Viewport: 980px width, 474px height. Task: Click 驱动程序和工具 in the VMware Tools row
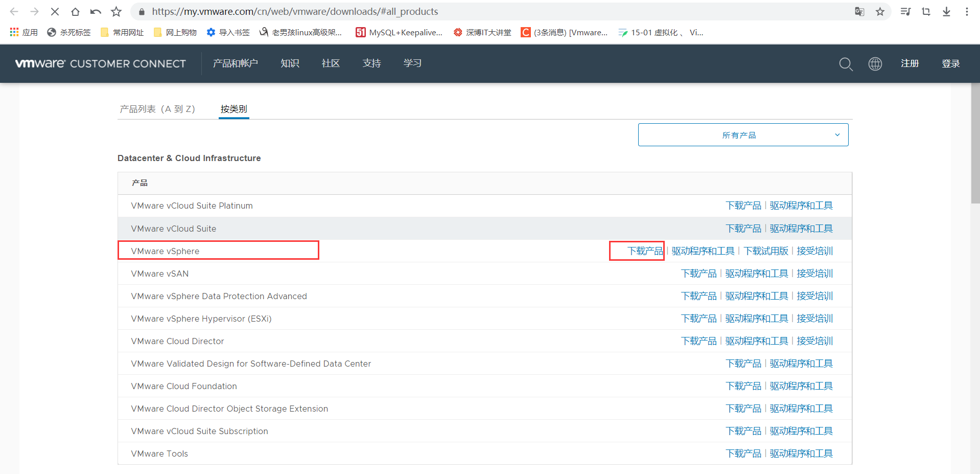pos(801,454)
